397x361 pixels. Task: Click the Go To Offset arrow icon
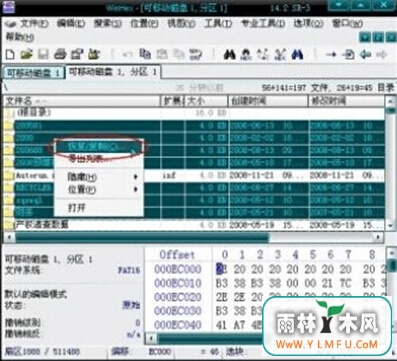331,54
